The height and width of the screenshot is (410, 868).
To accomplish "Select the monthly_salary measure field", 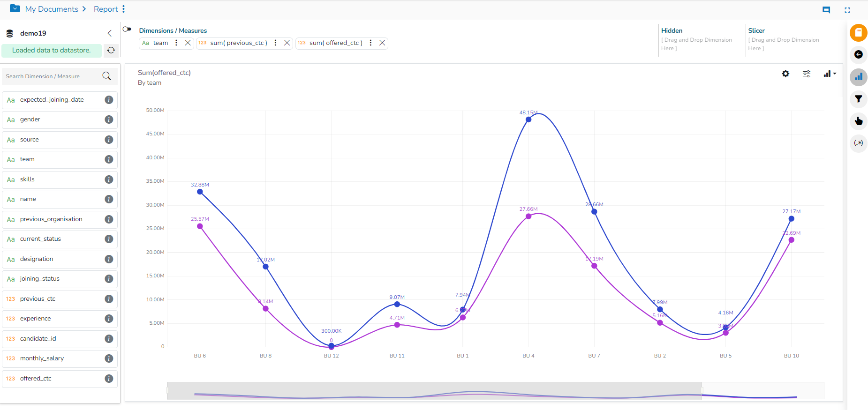I will pos(42,358).
